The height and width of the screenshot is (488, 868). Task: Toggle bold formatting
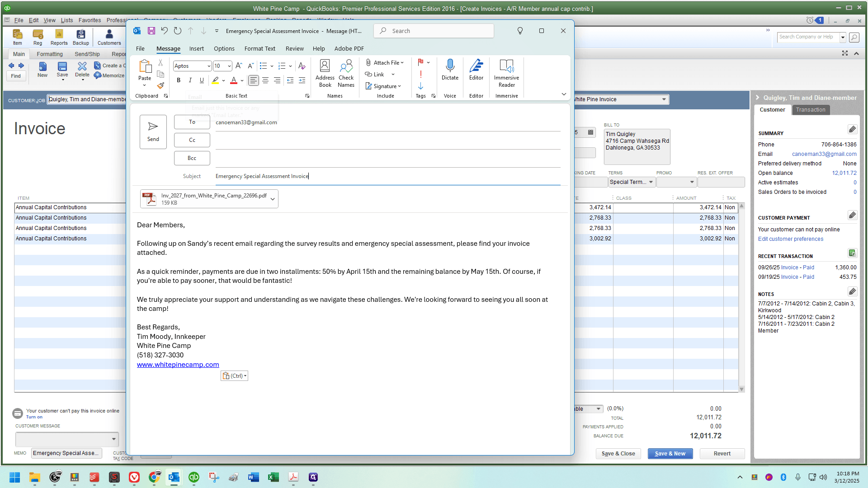click(179, 80)
